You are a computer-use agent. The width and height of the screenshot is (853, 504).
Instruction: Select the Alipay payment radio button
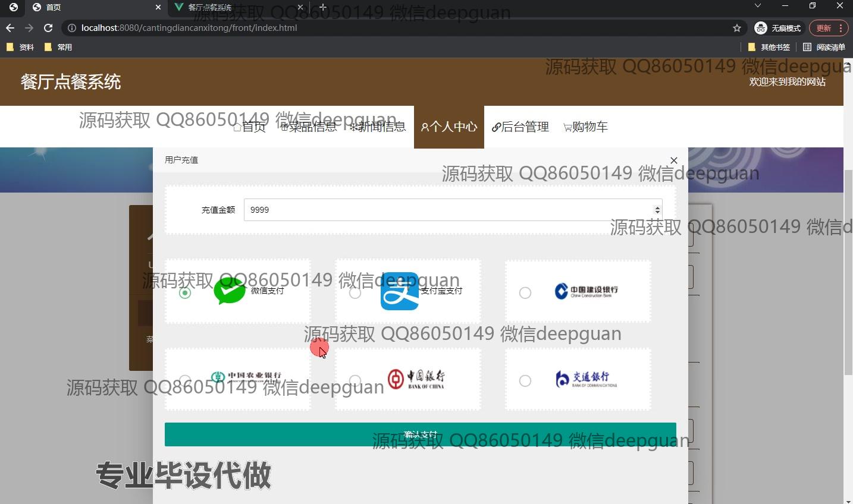click(x=355, y=293)
